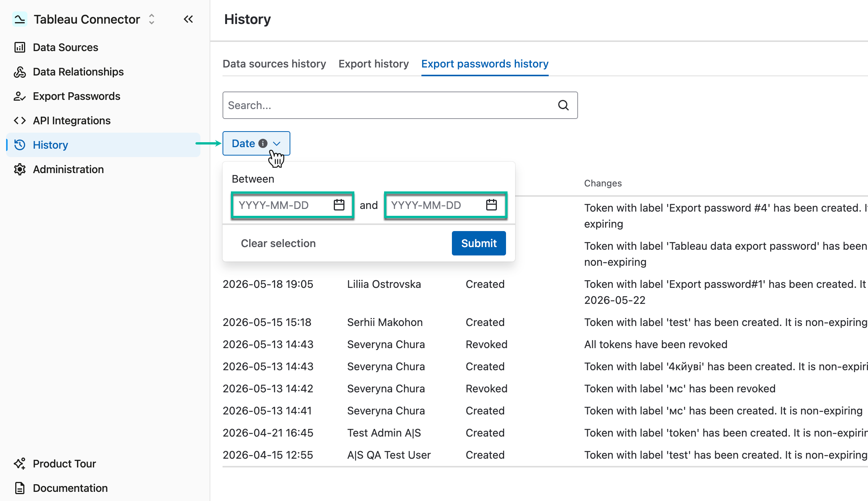Click the Date info icon
This screenshot has width=868, height=501.
point(263,143)
